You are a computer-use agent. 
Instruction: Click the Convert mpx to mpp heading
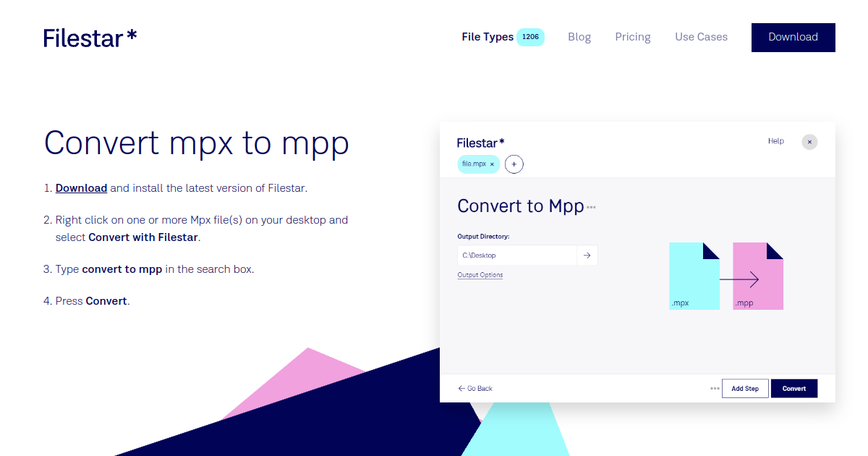click(196, 143)
